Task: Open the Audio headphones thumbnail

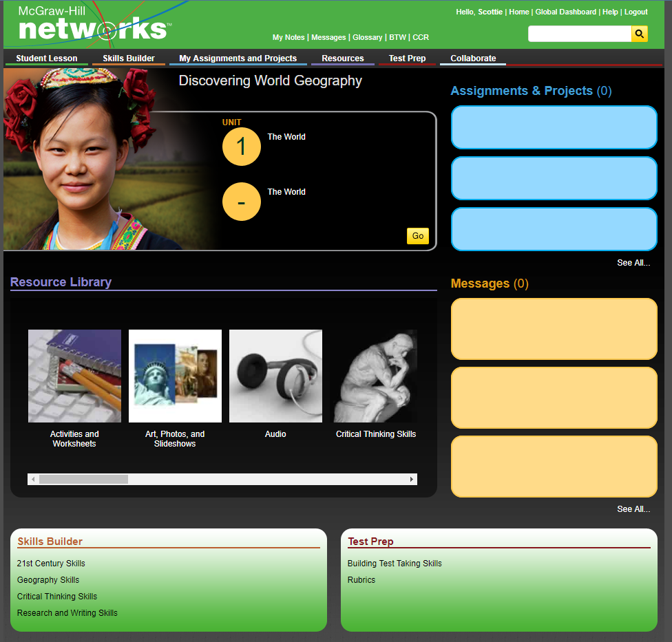Action: 275,376
